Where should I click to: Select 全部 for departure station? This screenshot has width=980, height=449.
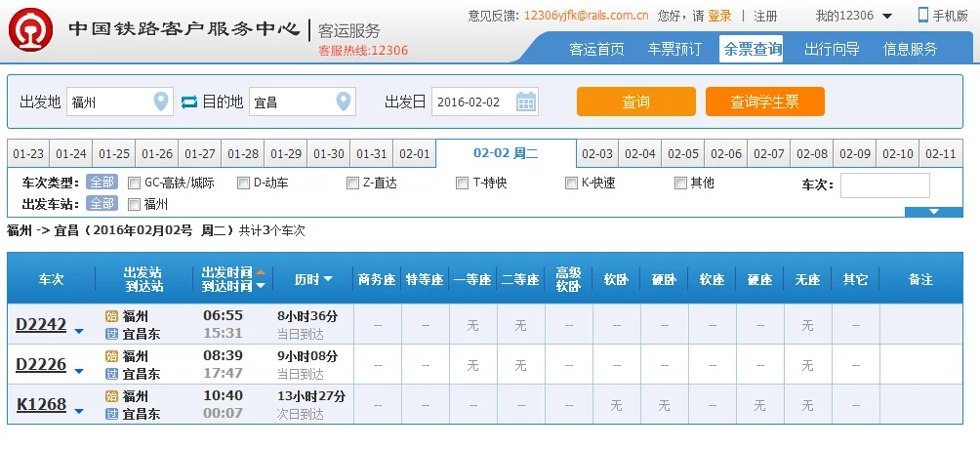(x=102, y=203)
